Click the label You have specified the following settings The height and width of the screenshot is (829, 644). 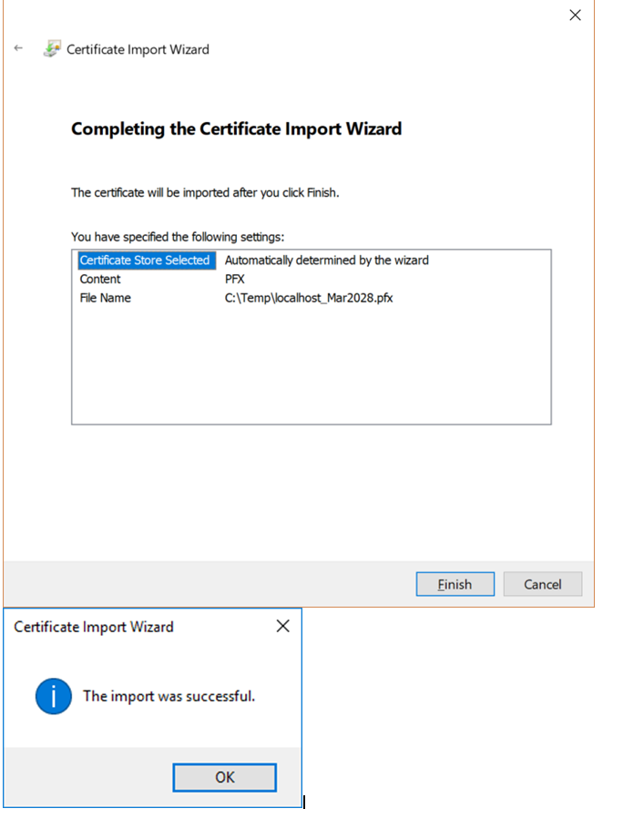178,237
